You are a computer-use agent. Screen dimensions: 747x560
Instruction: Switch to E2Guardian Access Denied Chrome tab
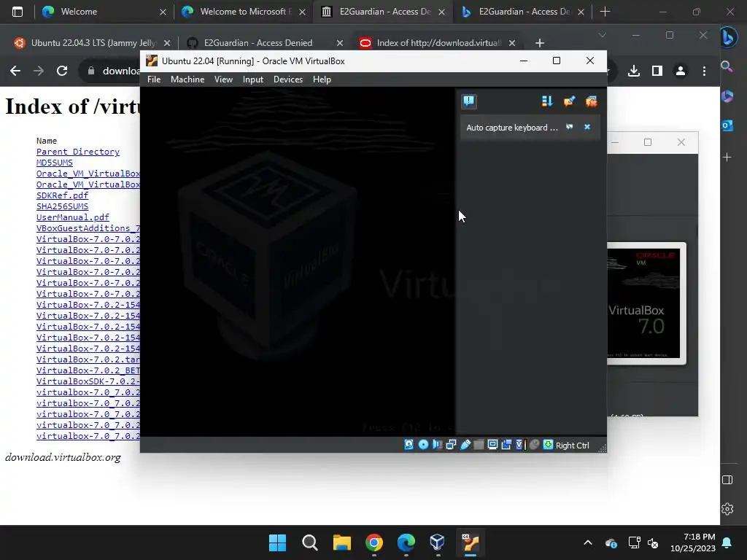click(x=258, y=43)
